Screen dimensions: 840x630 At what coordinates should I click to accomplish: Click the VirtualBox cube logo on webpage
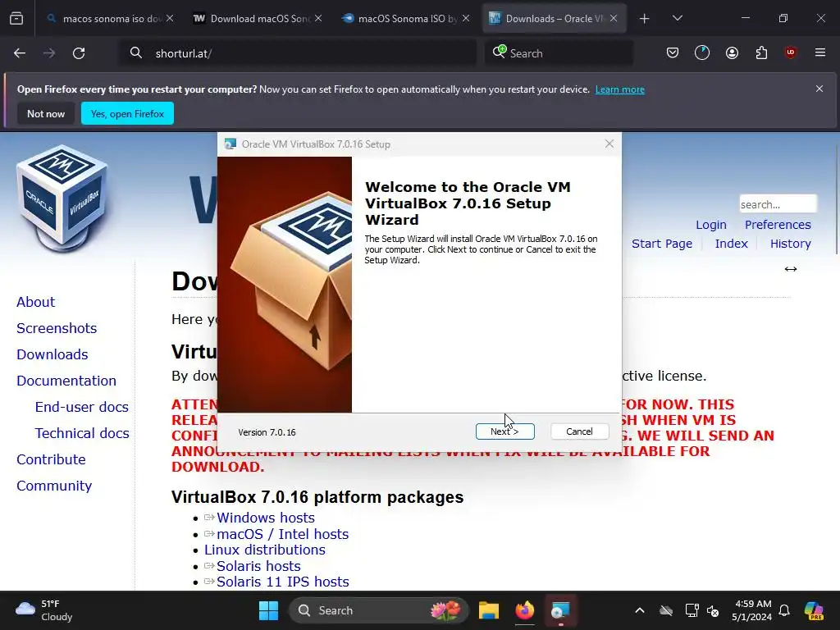(x=62, y=199)
